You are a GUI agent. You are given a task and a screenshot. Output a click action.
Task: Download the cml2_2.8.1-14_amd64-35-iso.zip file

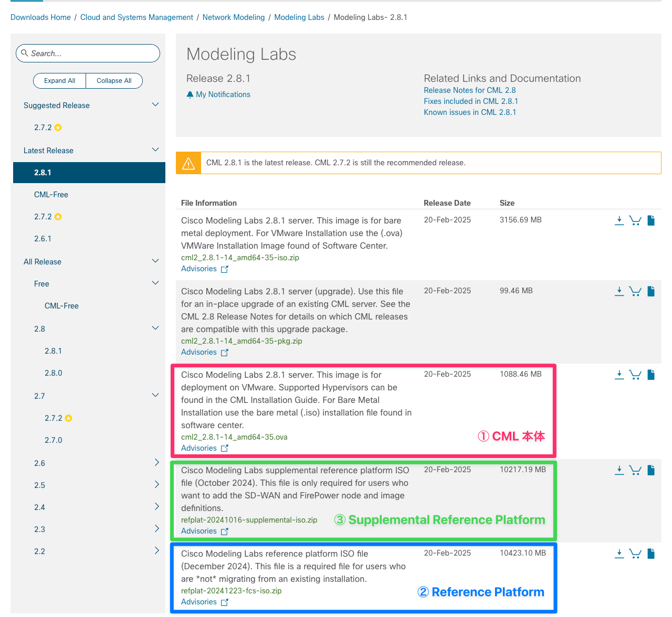[619, 220]
